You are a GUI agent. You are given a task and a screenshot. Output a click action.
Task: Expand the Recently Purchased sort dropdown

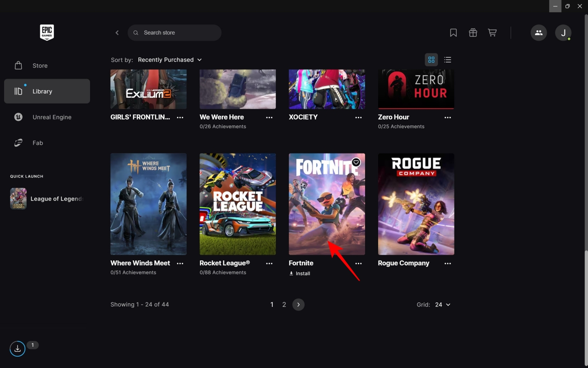click(x=170, y=60)
